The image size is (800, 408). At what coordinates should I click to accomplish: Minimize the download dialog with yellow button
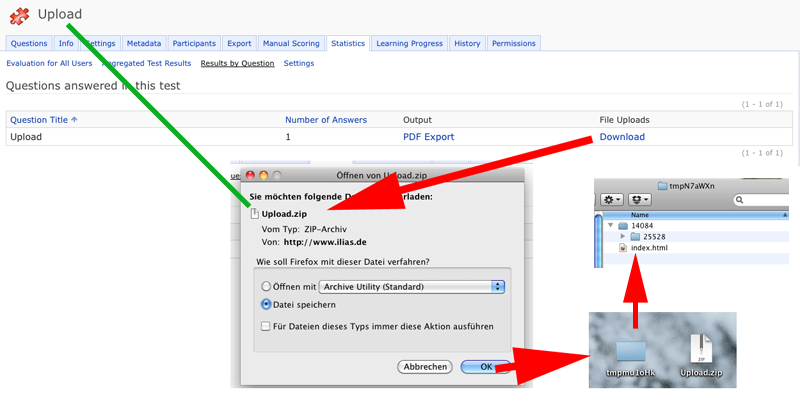(263, 175)
